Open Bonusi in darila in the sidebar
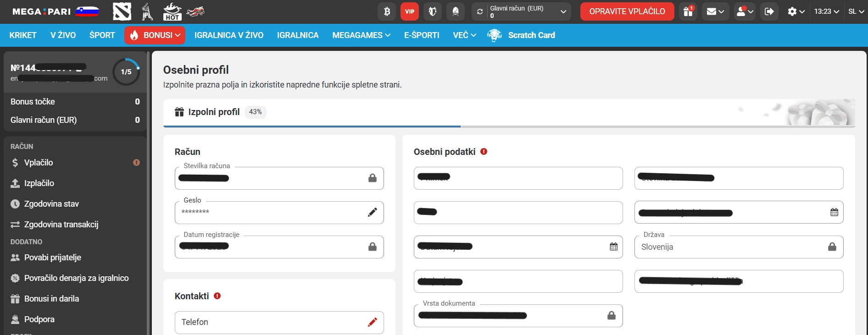This screenshot has width=868, height=335. [75, 299]
